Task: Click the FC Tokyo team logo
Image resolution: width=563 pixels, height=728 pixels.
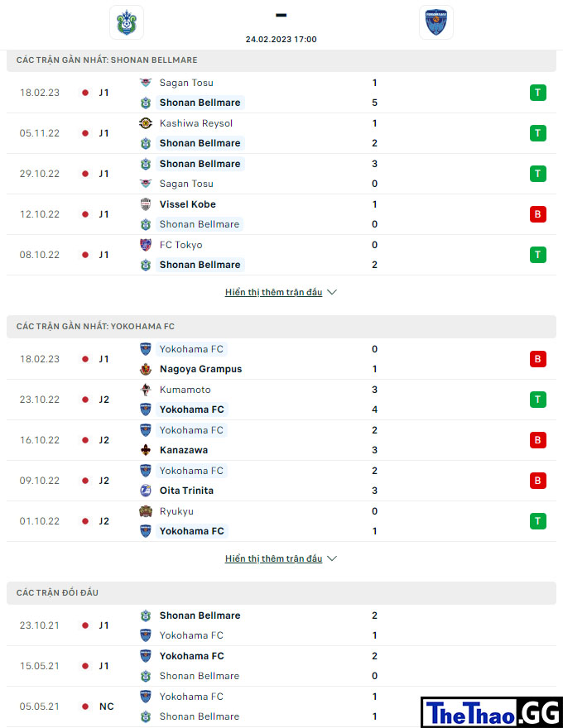Action: click(x=146, y=245)
